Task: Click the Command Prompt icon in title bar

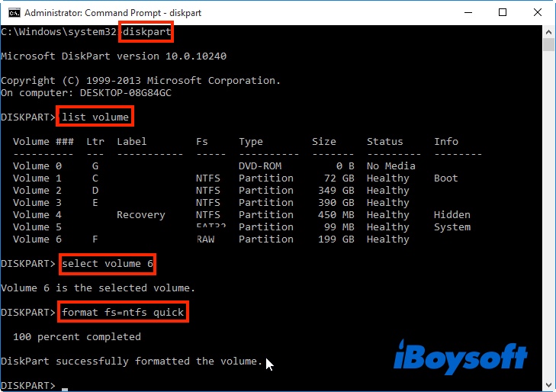Action: [11, 12]
